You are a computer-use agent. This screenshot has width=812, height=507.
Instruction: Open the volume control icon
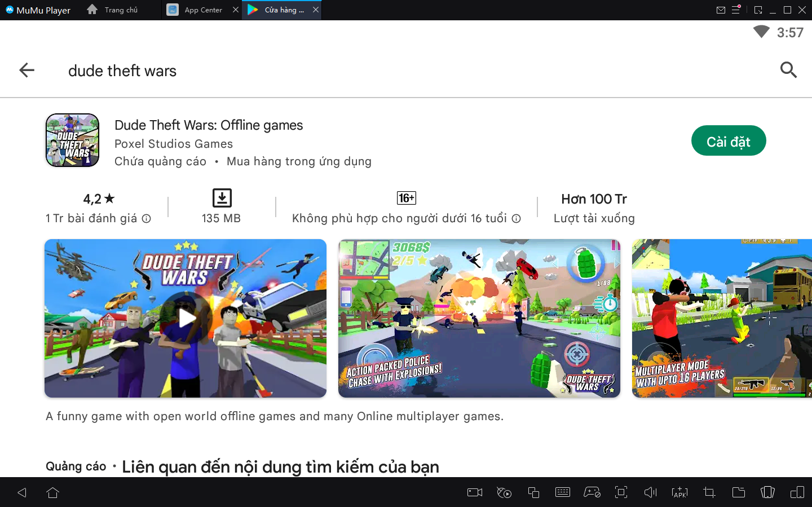pos(650,492)
